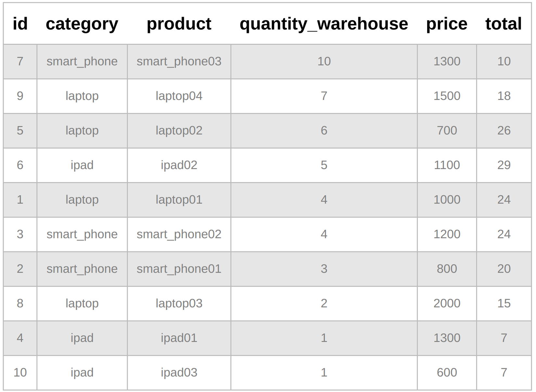Click the product column header
536x392 pixels.
pyautogui.click(x=179, y=24)
